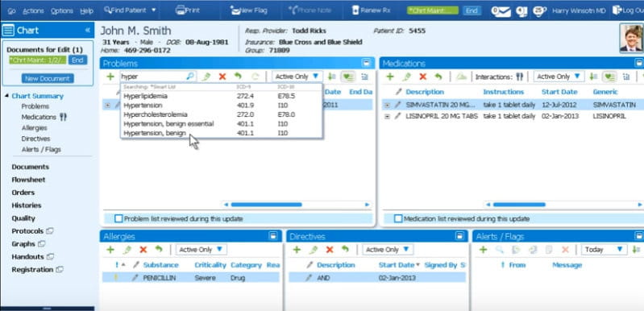The width and height of the screenshot is (644, 311).
Task: Add a directive with green plus
Action: (x=297, y=250)
